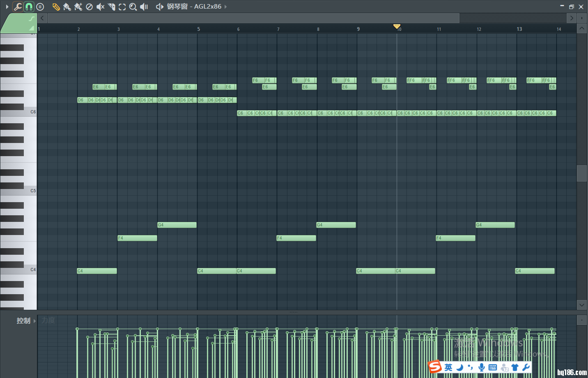Open the Sogou toolbox wrench icon

tap(526, 367)
